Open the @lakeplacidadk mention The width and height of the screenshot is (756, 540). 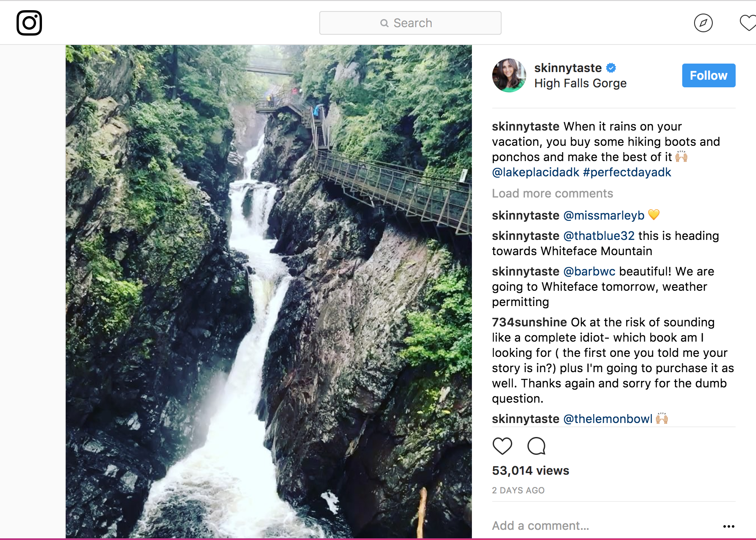coord(535,172)
